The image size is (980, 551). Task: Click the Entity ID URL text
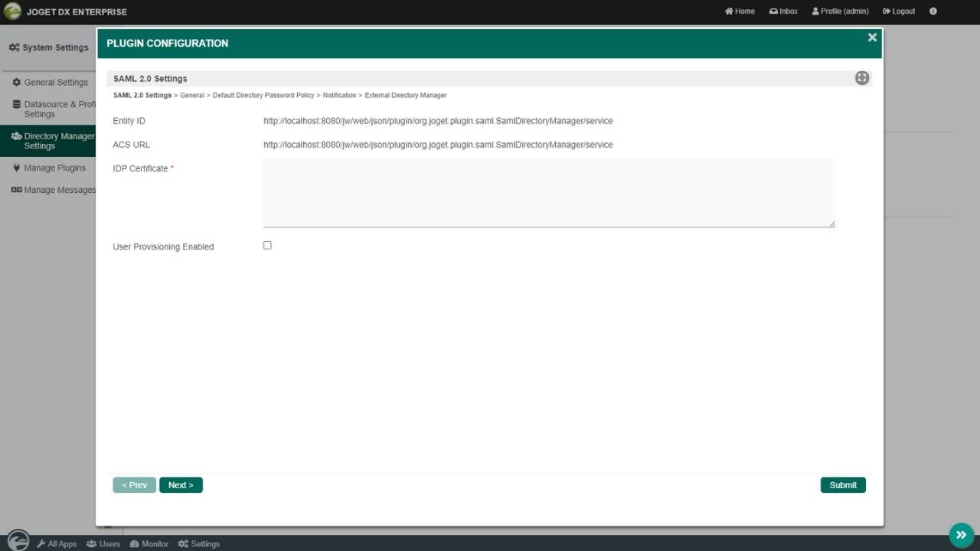click(438, 121)
